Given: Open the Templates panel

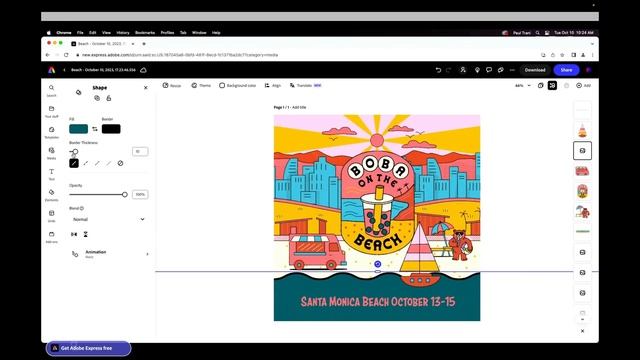Looking at the screenshot, I should (x=51, y=132).
